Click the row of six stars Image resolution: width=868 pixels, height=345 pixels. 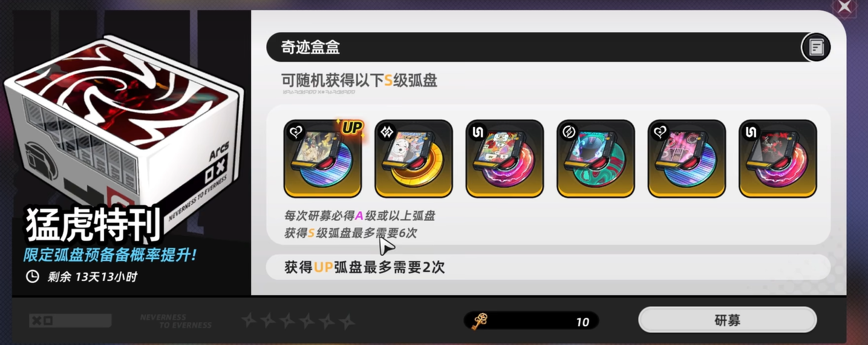tap(298, 320)
